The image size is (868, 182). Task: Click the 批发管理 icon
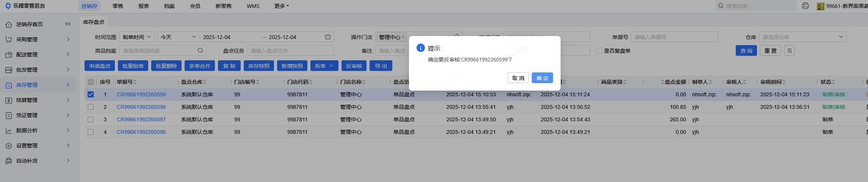pyautogui.click(x=9, y=70)
